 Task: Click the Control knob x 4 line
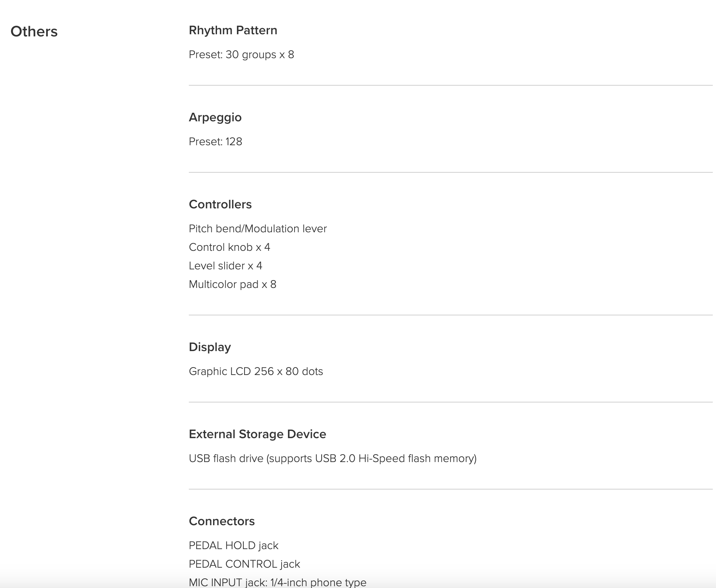(230, 247)
